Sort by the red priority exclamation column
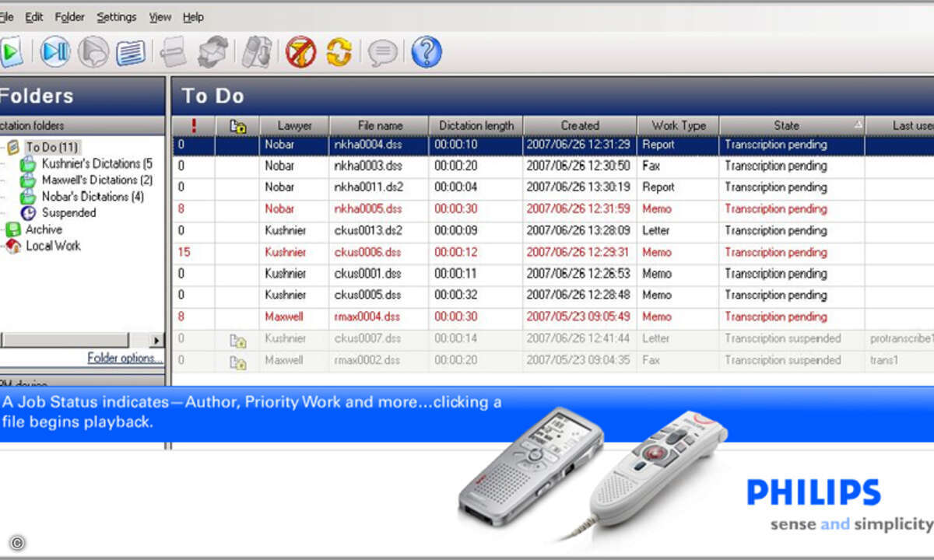The height and width of the screenshot is (560, 934). click(193, 125)
